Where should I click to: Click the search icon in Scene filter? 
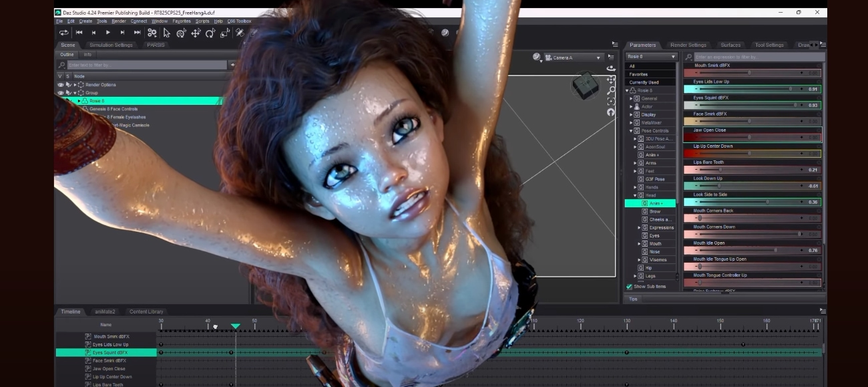pyautogui.click(x=62, y=66)
